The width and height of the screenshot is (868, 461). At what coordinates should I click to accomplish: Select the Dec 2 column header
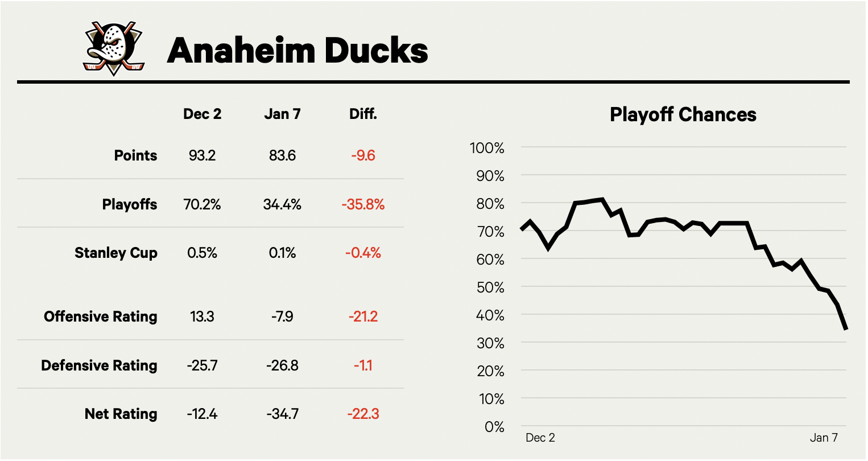pyautogui.click(x=202, y=114)
